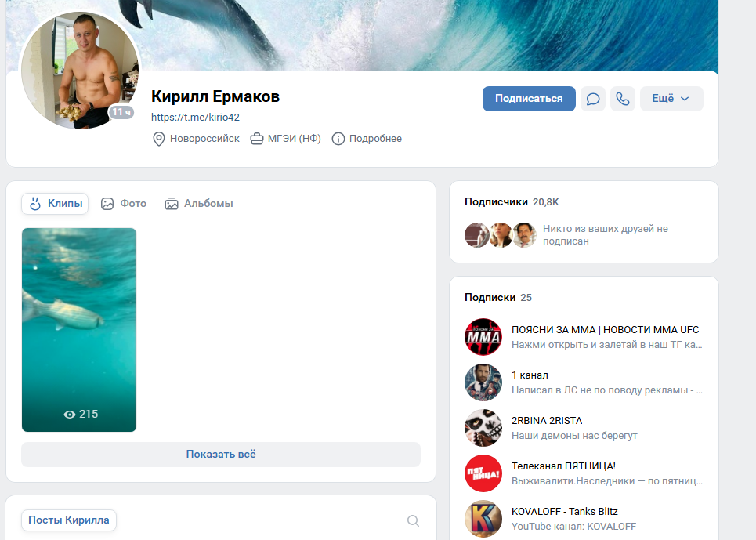The image size is (756, 540).
Task: Click Показать всё under the clips
Action: pyautogui.click(x=221, y=455)
